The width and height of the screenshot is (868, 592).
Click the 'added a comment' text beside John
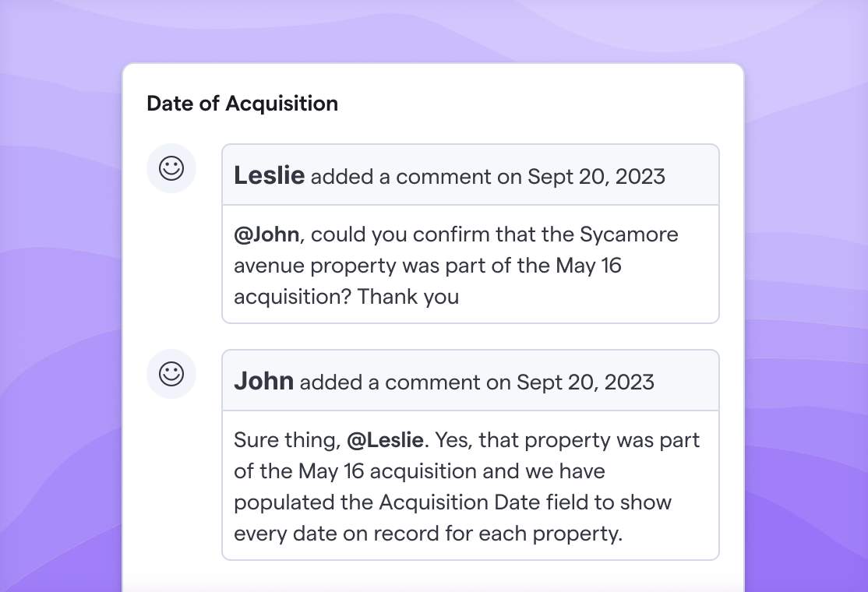tap(390, 383)
